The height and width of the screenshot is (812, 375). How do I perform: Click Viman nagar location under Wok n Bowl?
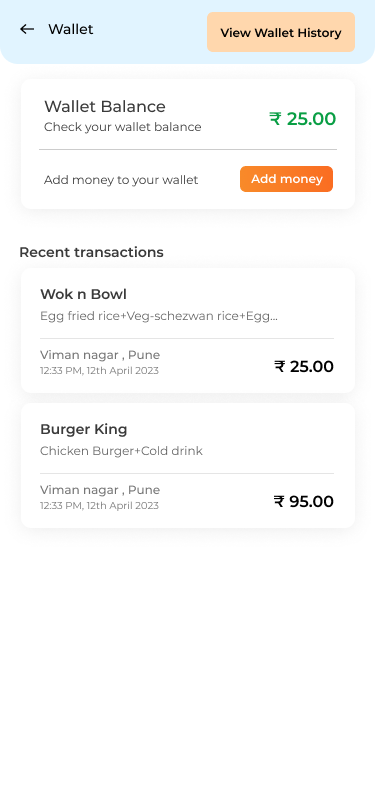click(x=100, y=355)
